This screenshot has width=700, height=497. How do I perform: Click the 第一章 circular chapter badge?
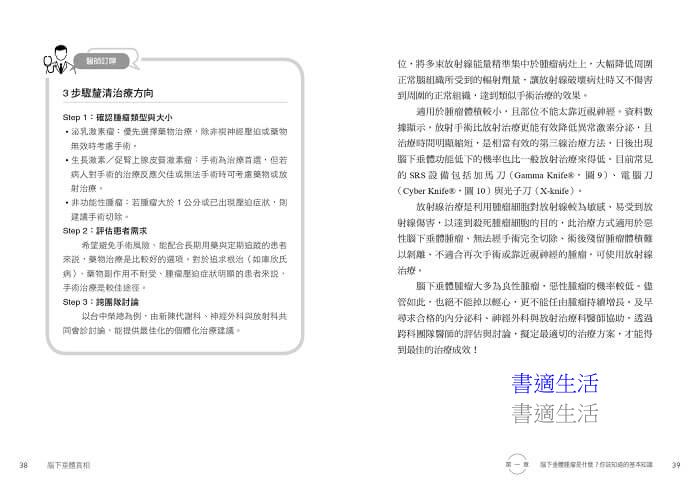point(516,464)
